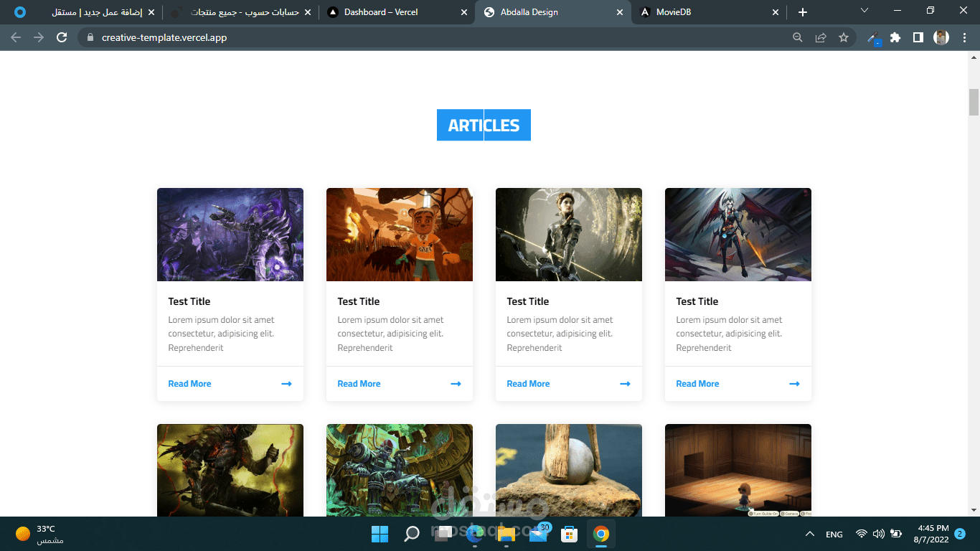Viewport: 980px width, 551px height.
Task: Switch to the Dashboard – Vercel tab
Action: tap(397, 12)
